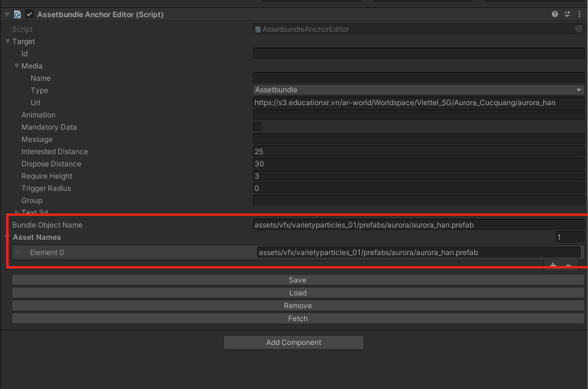This screenshot has width=588, height=389.
Task: Open the component help reference icon
Action: tap(555, 14)
